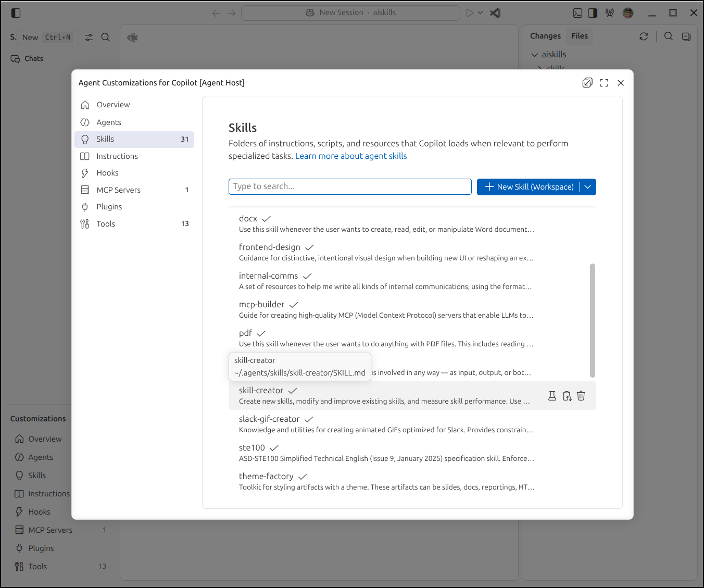Image resolution: width=704 pixels, height=588 pixels.
Task: Open the New Session aiskills command box
Action: click(351, 12)
